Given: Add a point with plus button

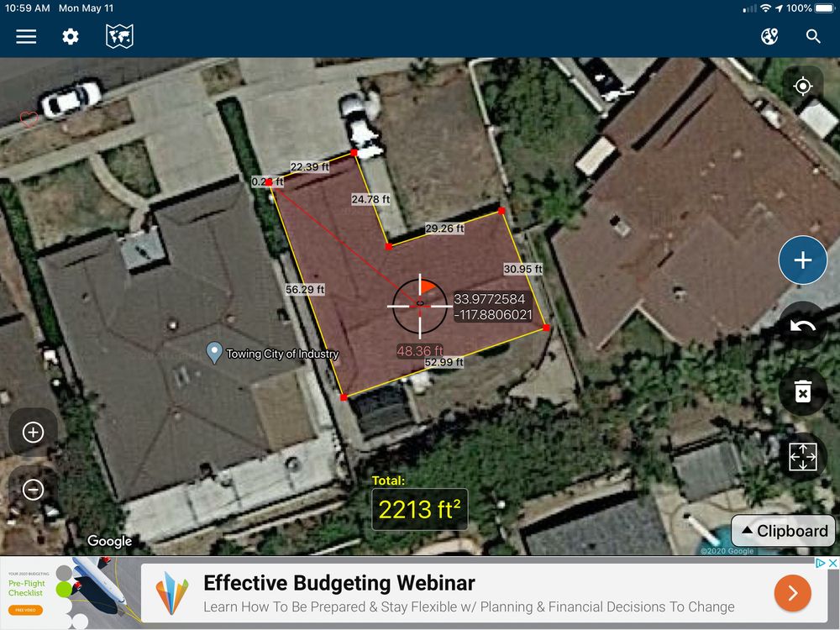Looking at the screenshot, I should (802, 260).
